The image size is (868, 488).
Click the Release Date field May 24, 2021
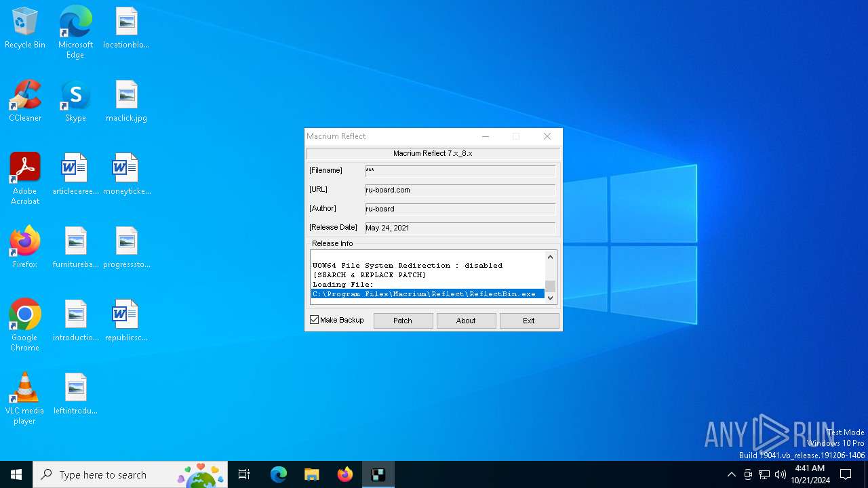460,228
